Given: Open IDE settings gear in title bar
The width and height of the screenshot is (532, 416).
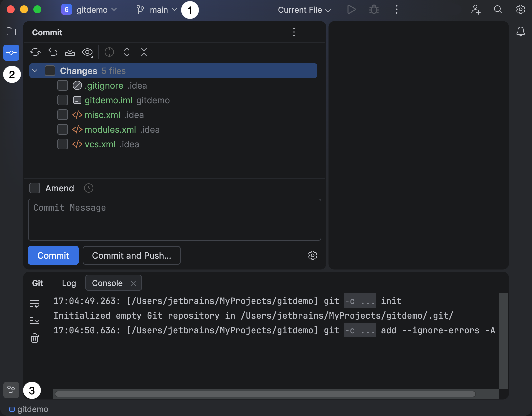Looking at the screenshot, I should tap(521, 9).
